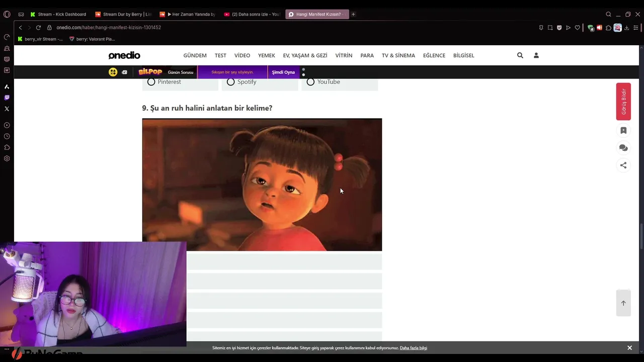644x362 pixels.
Task: Click the Şimdi Oyna button
Action: [283, 72]
